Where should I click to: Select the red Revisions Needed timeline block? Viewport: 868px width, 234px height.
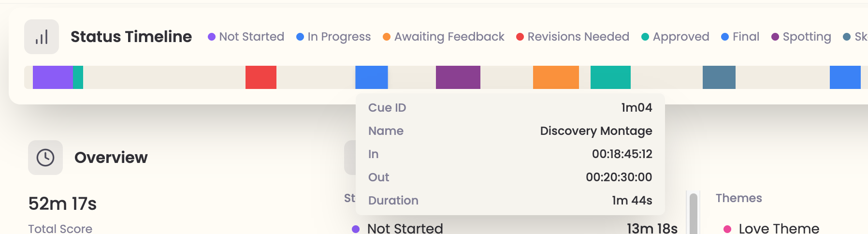pyautogui.click(x=261, y=77)
